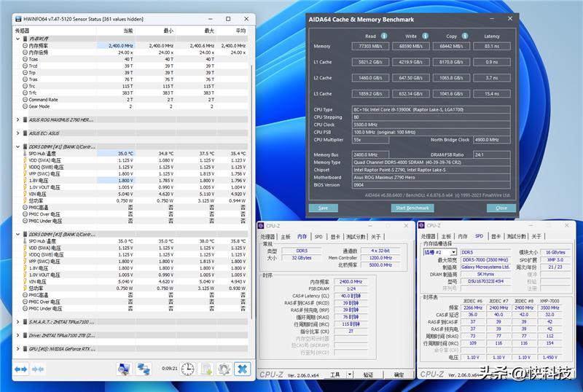Switch to 主板 tab in left CPU-Z

point(285,237)
